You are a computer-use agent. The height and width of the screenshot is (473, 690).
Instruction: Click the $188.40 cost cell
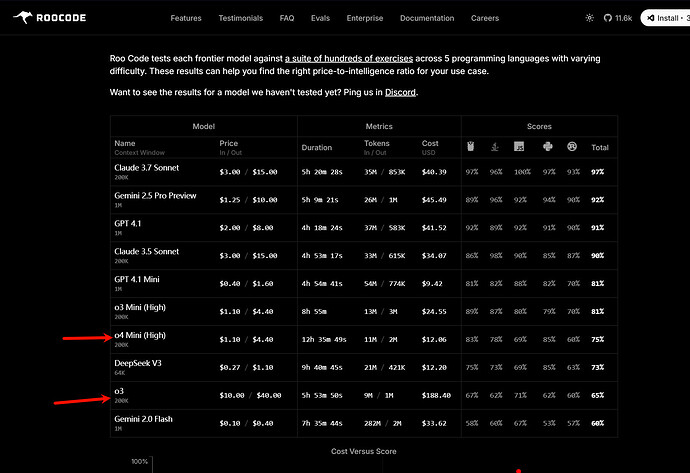436,396
